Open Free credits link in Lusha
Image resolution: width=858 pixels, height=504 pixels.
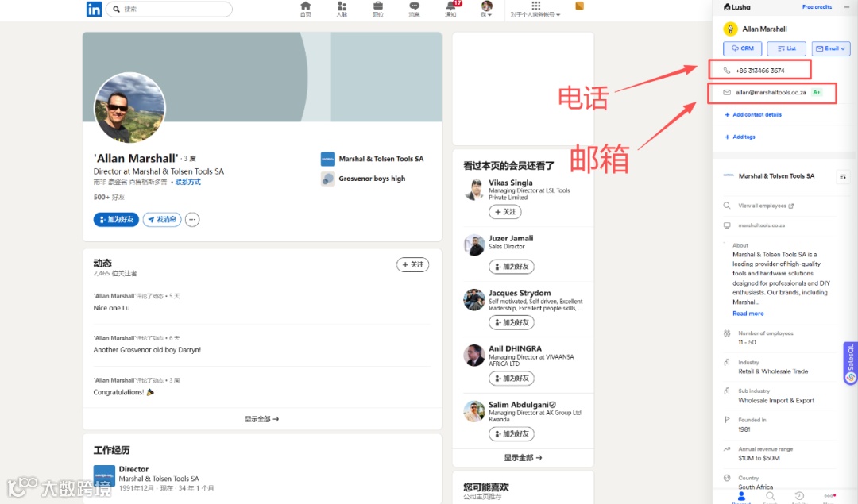click(x=817, y=7)
